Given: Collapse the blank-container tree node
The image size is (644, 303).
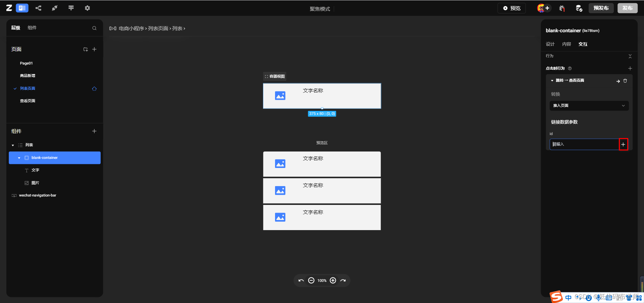Looking at the screenshot, I should click(19, 158).
